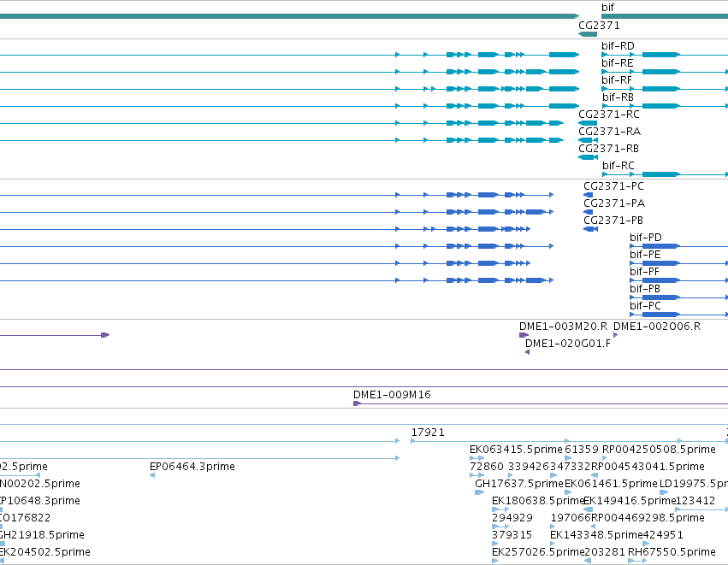Open the DME1-003M20.R BAC end label
Screen dimensions: 728x565
coord(563,327)
